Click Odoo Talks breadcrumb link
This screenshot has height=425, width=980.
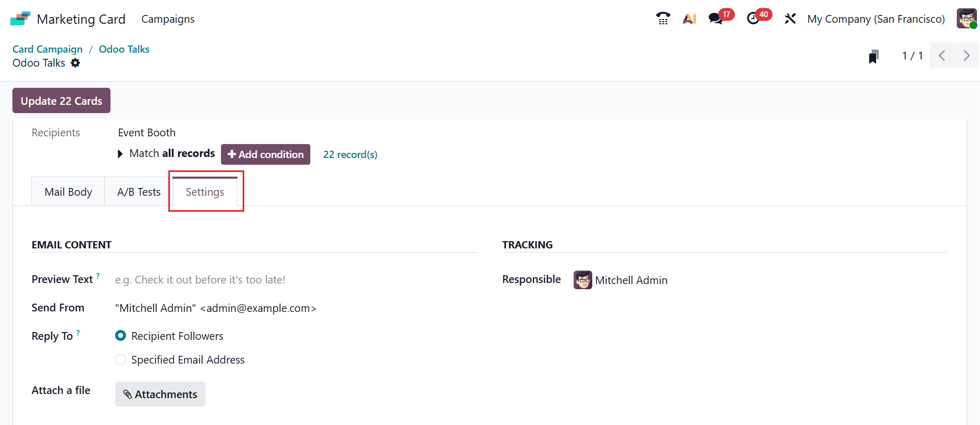tap(124, 49)
